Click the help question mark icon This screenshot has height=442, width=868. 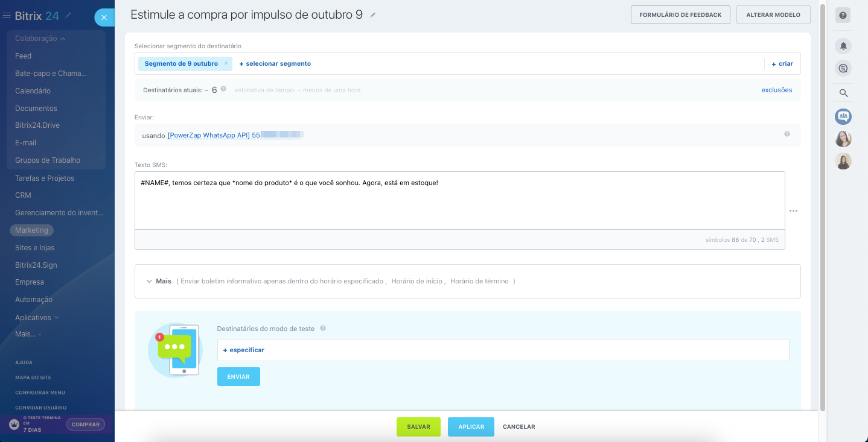point(843,16)
